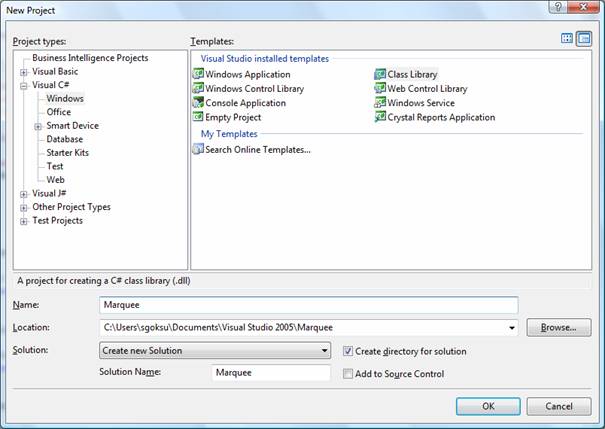
Task: Select the Console Application template icon
Action: 198,103
